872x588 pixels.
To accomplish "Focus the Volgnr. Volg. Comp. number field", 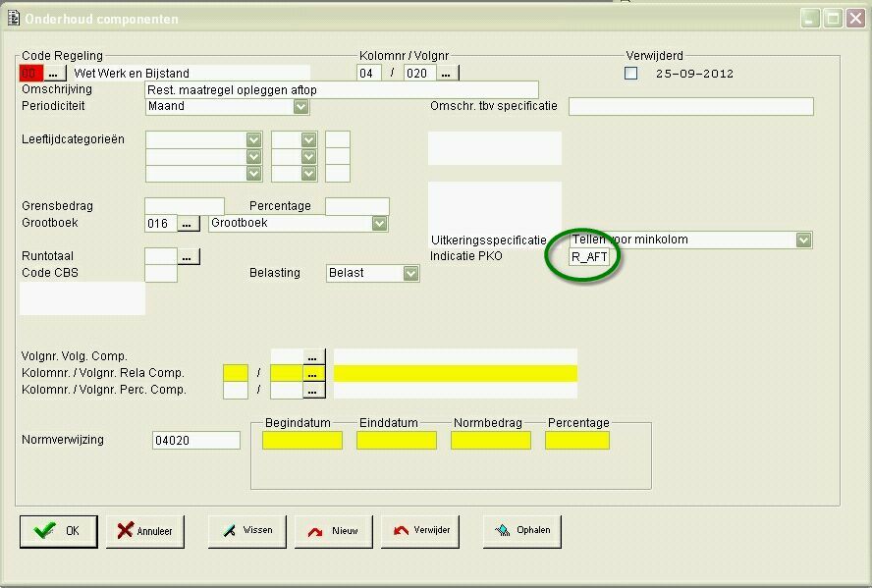I will 287,356.
